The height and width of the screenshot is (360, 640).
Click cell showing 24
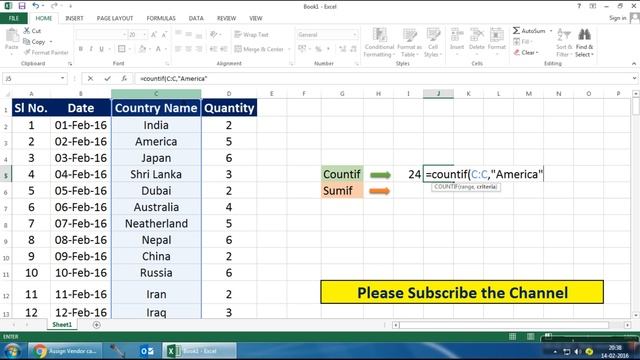[x=409, y=174]
